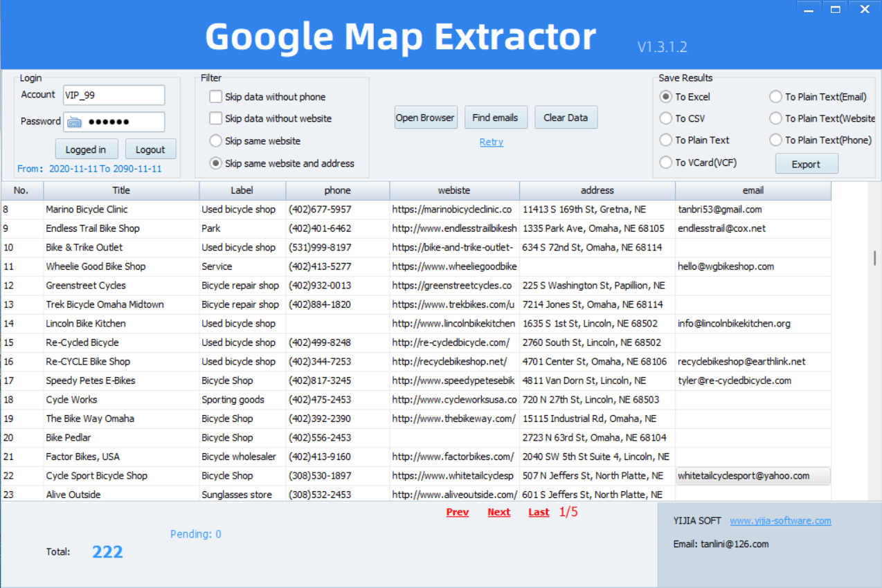Enable Skip data without website checkbox

click(x=216, y=118)
